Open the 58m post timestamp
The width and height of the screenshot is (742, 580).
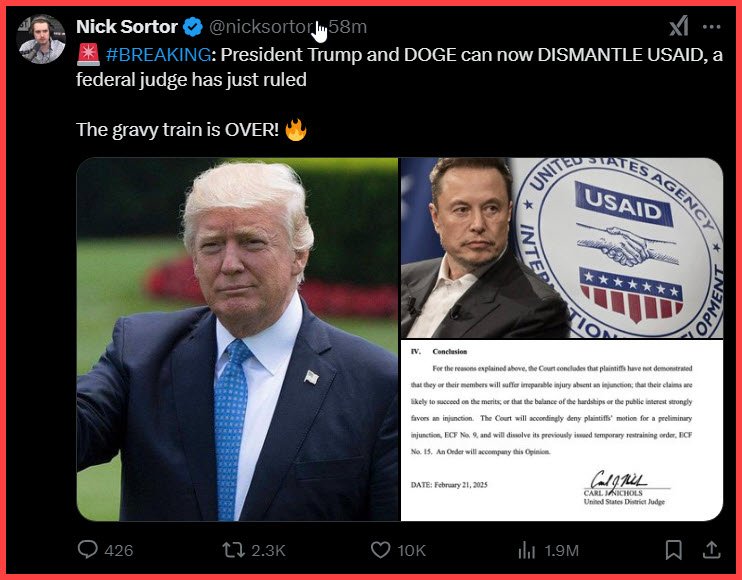point(348,27)
